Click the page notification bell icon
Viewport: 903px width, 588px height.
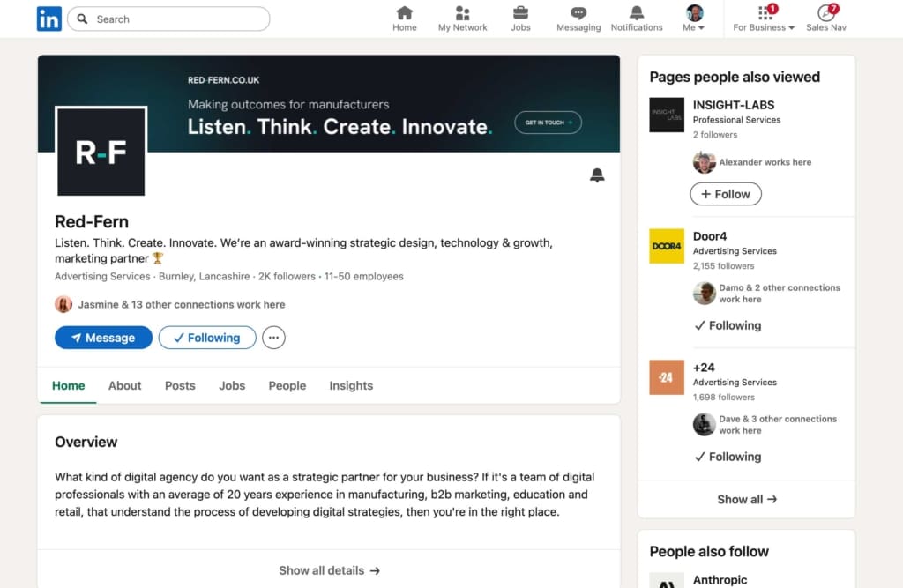point(597,175)
